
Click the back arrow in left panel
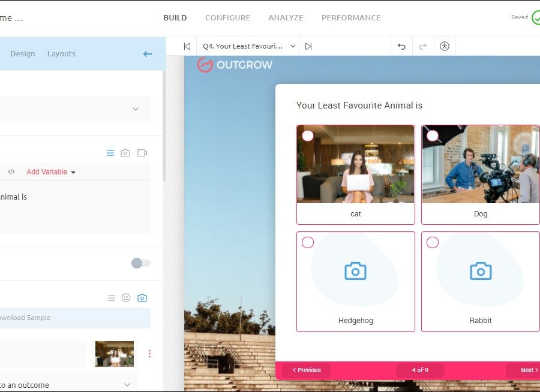pyautogui.click(x=148, y=54)
